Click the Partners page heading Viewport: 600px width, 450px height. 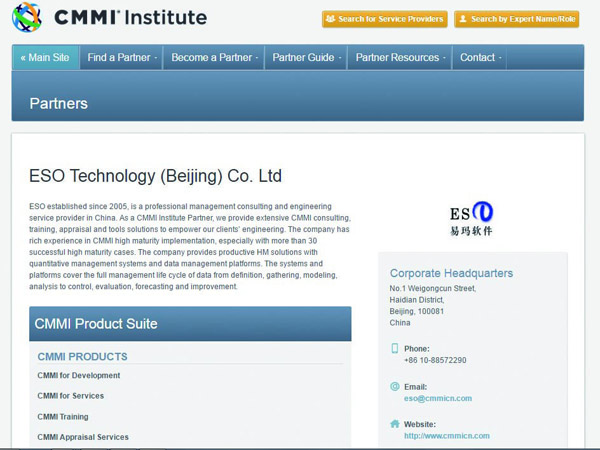(x=59, y=103)
